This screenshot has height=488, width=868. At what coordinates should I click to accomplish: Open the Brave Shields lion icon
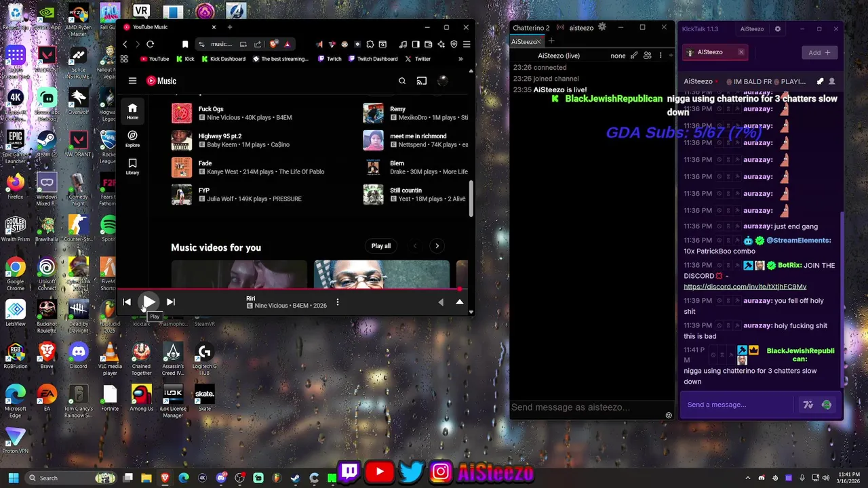pos(274,44)
